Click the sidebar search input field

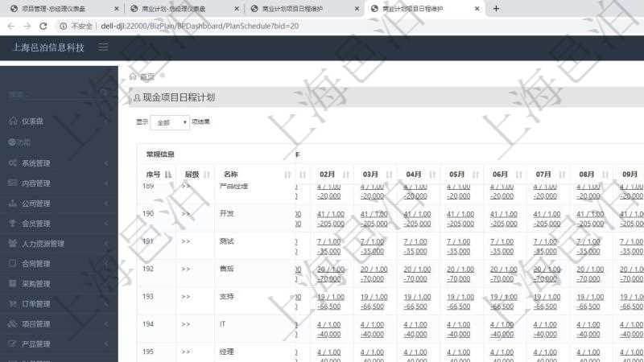click(x=56, y=95)
